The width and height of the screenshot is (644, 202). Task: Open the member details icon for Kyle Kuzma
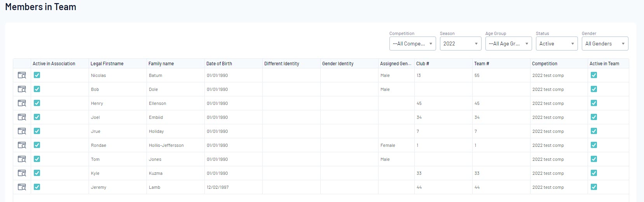[x=22, y=173]
